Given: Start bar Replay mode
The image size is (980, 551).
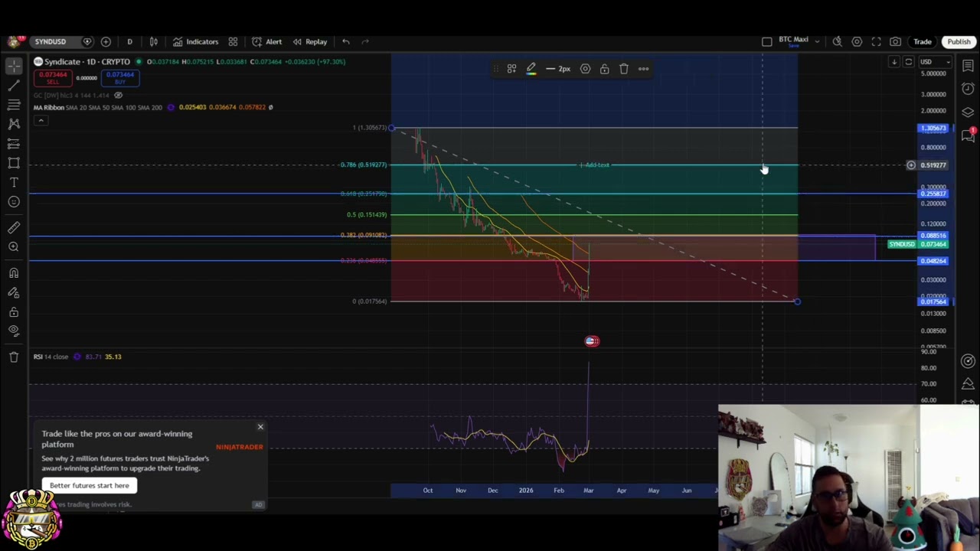Looking at the screenshot, I should (310, 41).
